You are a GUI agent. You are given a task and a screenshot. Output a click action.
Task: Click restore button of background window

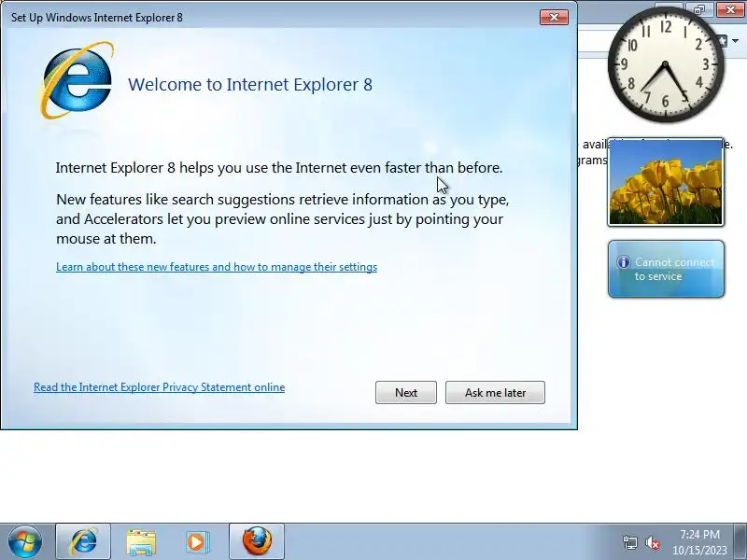(699, 9)
